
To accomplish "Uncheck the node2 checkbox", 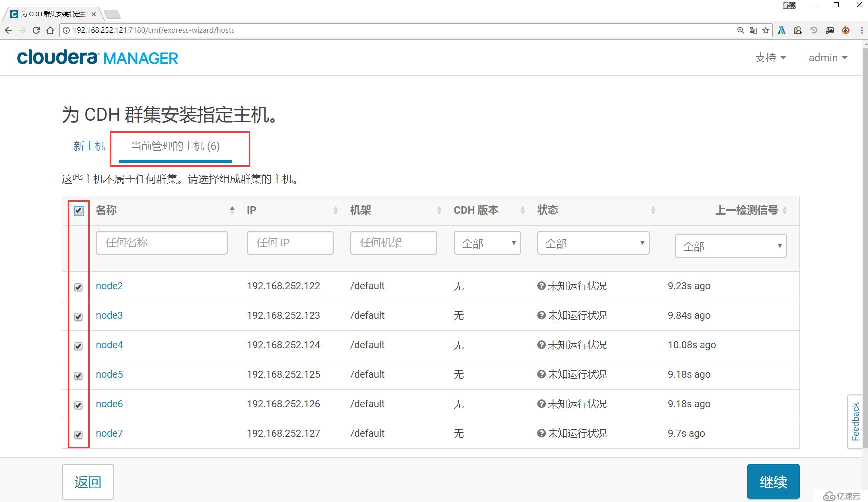I will (78, 287).
